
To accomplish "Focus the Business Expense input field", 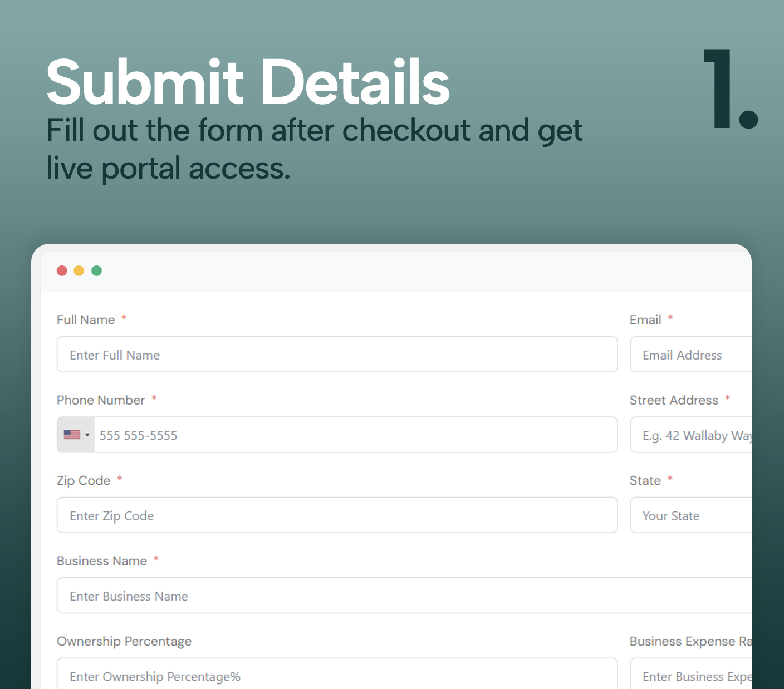I will coord(691,674).
